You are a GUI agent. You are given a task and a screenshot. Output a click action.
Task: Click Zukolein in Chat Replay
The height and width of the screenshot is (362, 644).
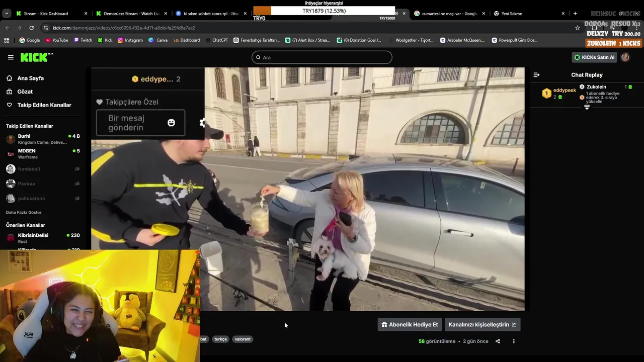click(596, 87)
